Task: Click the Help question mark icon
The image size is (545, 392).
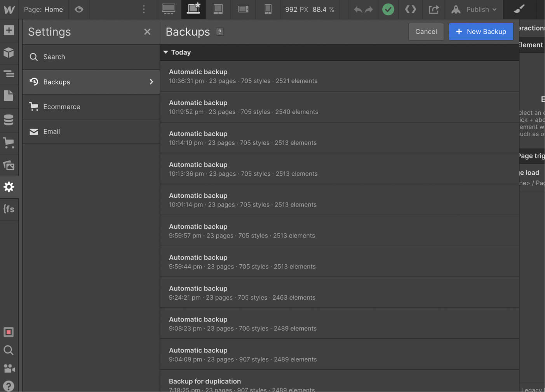Action: 9,386
